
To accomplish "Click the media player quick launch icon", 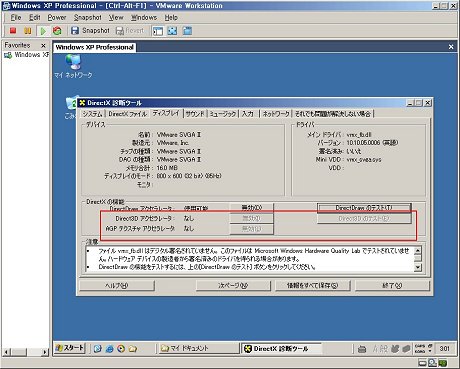I will point(121,349).
